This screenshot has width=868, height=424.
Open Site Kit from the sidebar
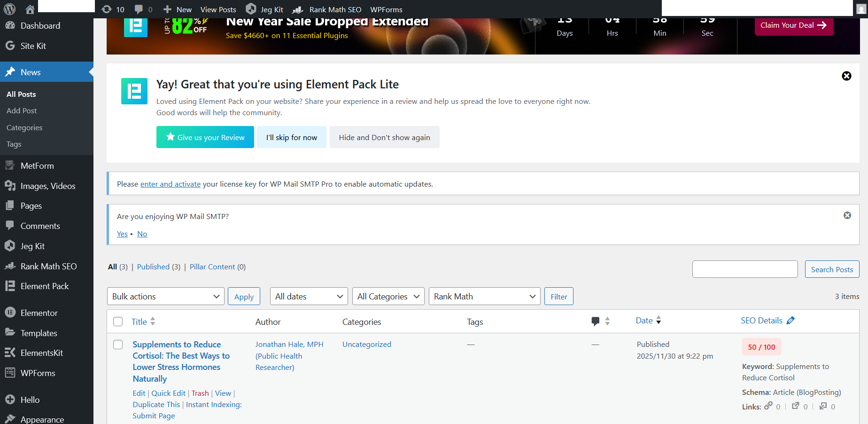(x=33, y=46)
